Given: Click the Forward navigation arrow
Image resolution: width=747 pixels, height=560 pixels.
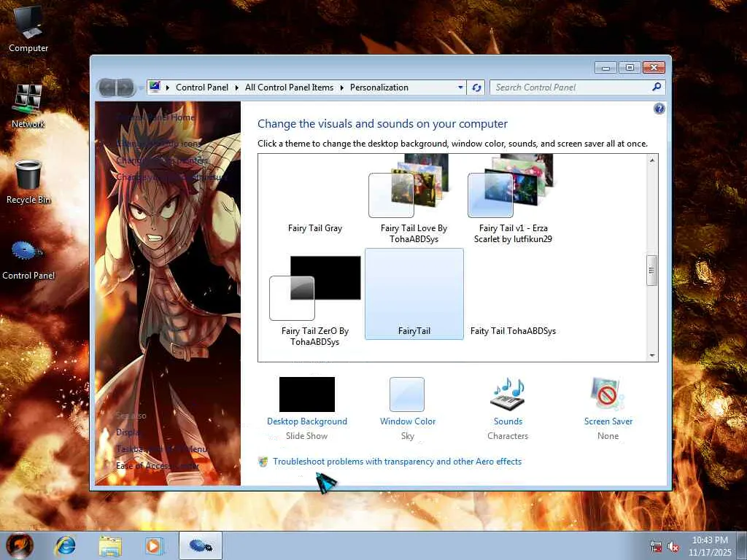Looking at the screenshot, I should (125, 87).
